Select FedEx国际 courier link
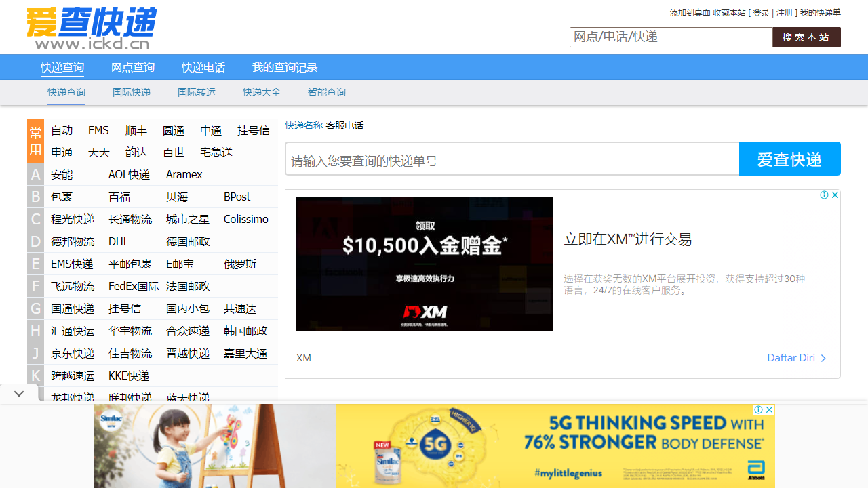 [x=134, y=287]
